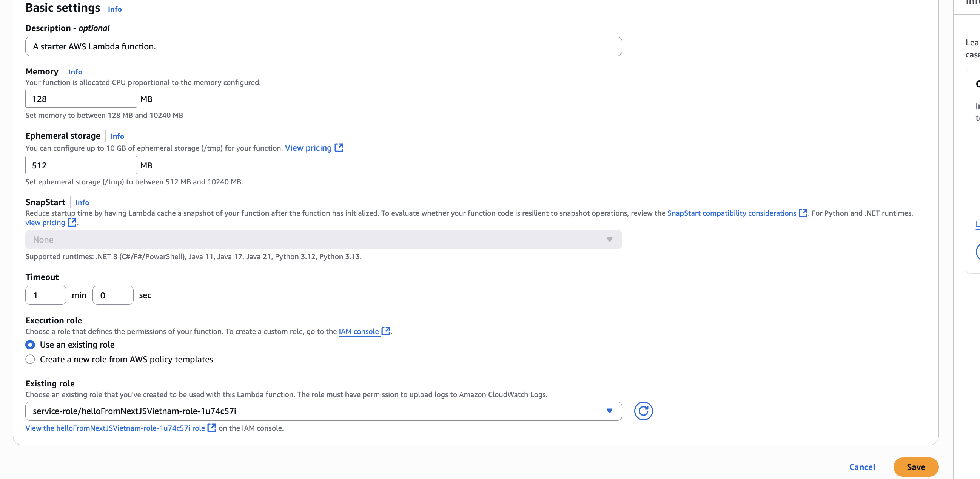Click external link icon after IAM console
980x479 pixels.
[x=385, y=331]
